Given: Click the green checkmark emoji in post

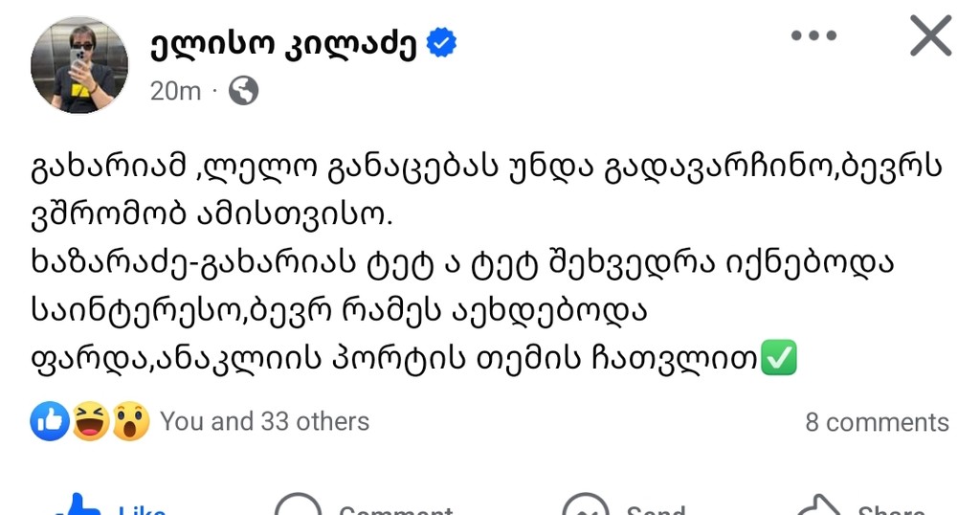Looking at the screenshot, I should 777,361.
